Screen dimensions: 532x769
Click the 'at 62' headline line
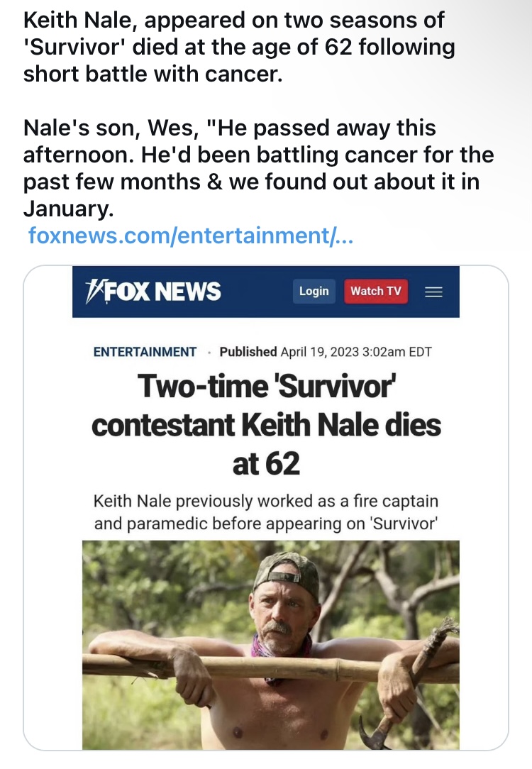(x=266, y=463)
